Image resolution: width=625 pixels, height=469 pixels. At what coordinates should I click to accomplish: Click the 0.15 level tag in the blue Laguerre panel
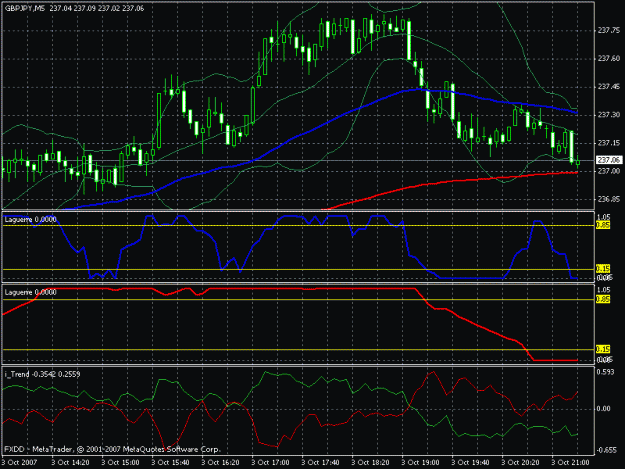(x=603, y=269)
